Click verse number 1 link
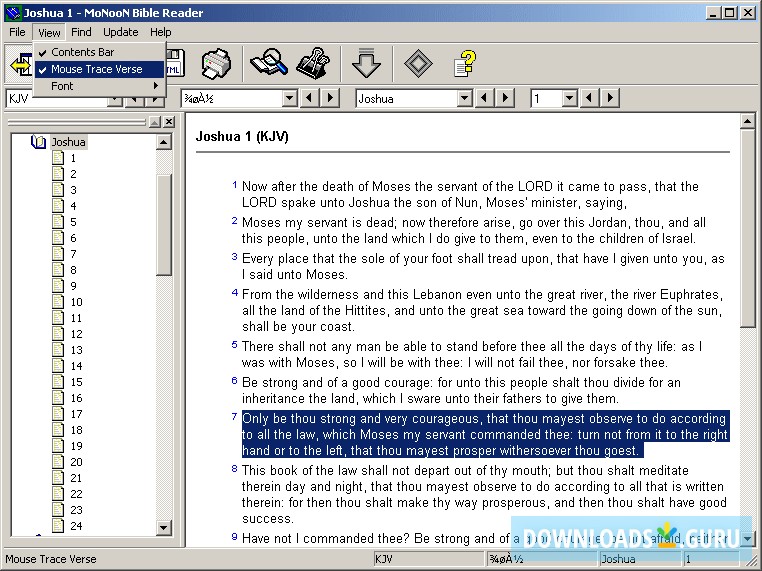This screenshot has width=762, height=571. 235,185
